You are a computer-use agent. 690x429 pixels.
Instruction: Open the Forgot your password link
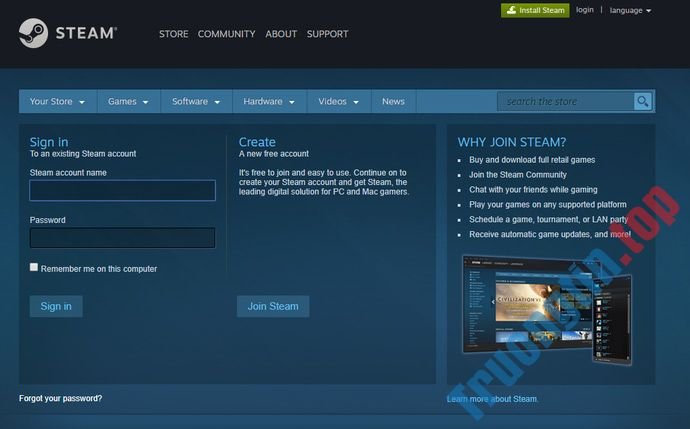pos(60,398)
